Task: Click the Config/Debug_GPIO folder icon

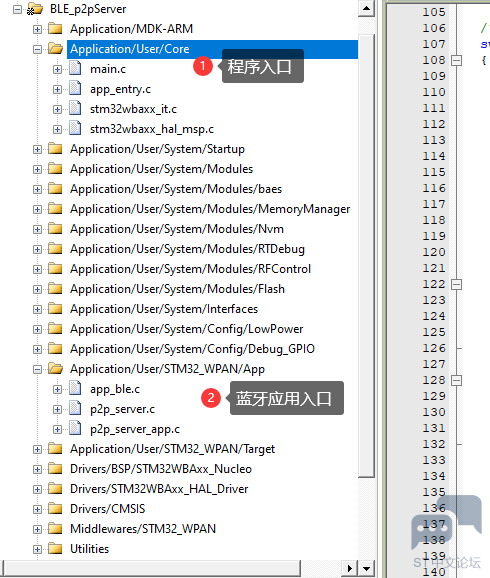Action: [x=55, y=348]
